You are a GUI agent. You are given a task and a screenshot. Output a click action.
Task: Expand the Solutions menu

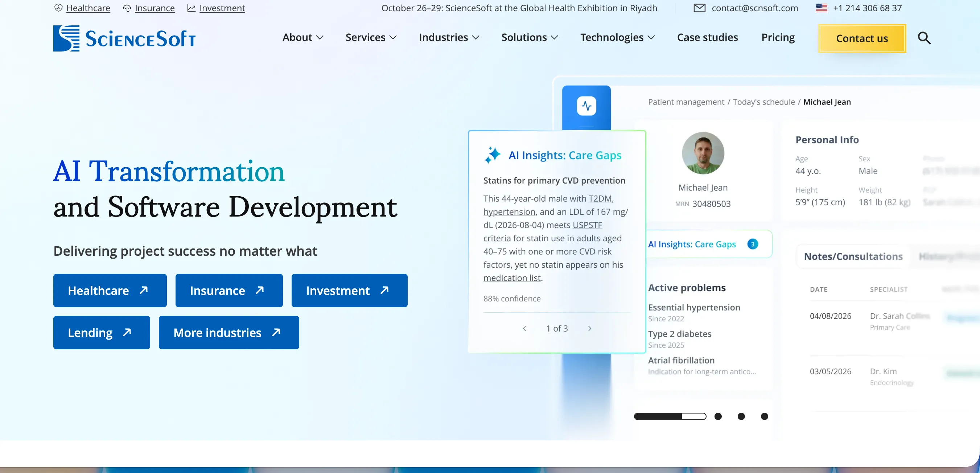(x=530, y=37)
